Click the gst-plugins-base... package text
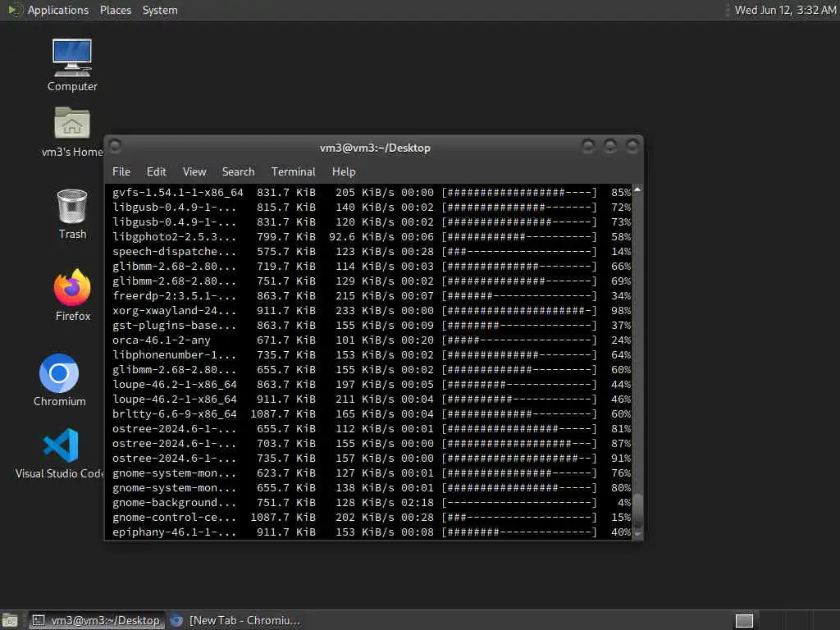Screen dimensions: 840x630 pos(174,325)
